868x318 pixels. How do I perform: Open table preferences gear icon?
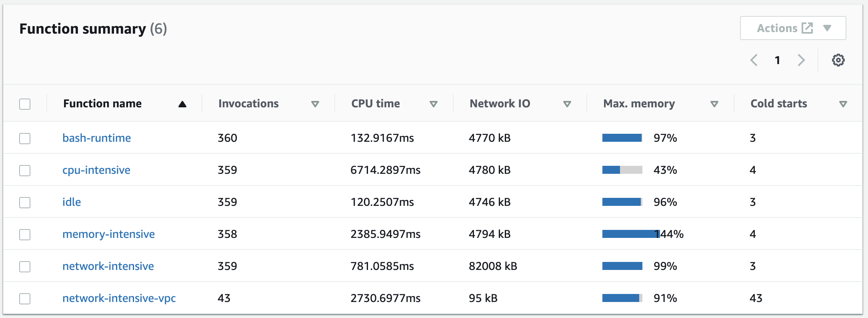[x=838, y=60]
